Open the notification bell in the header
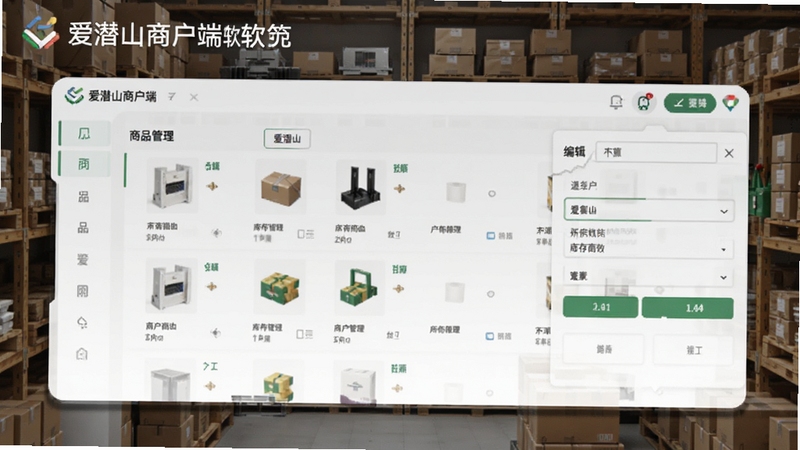Screen dimensions: 800x450 point(616,102)
